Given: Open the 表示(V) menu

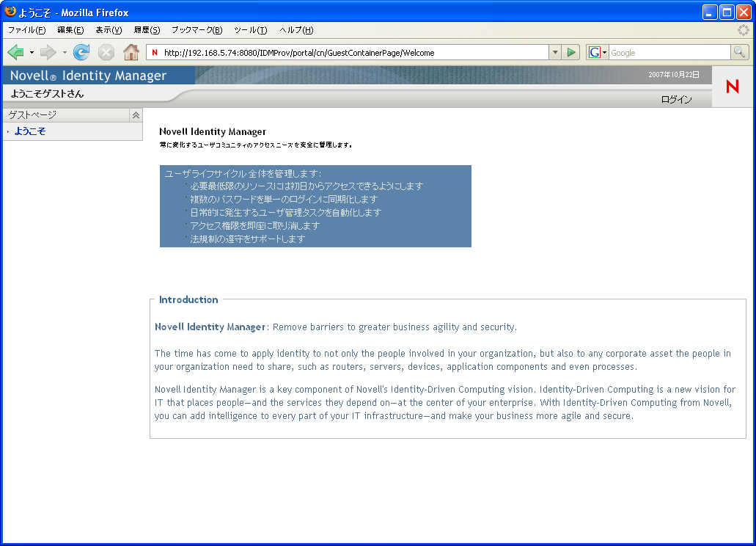Looking at the screenshot, I should [x=109, y=30].
